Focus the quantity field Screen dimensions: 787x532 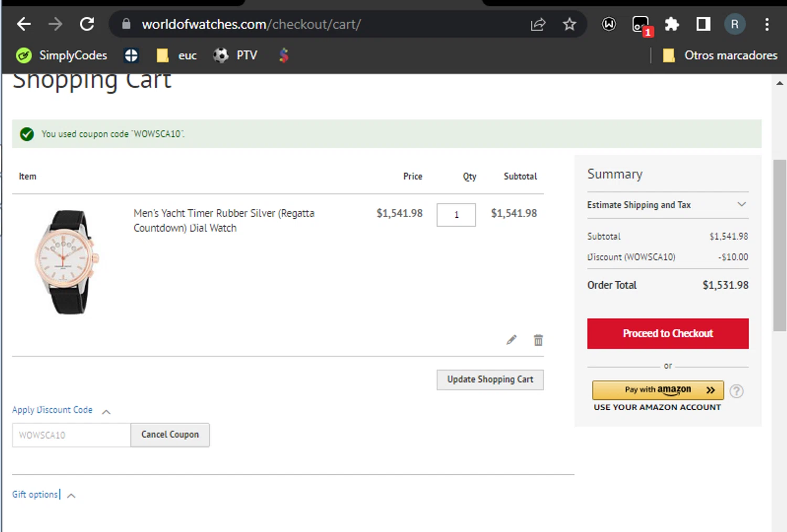(x=456, y=215)
